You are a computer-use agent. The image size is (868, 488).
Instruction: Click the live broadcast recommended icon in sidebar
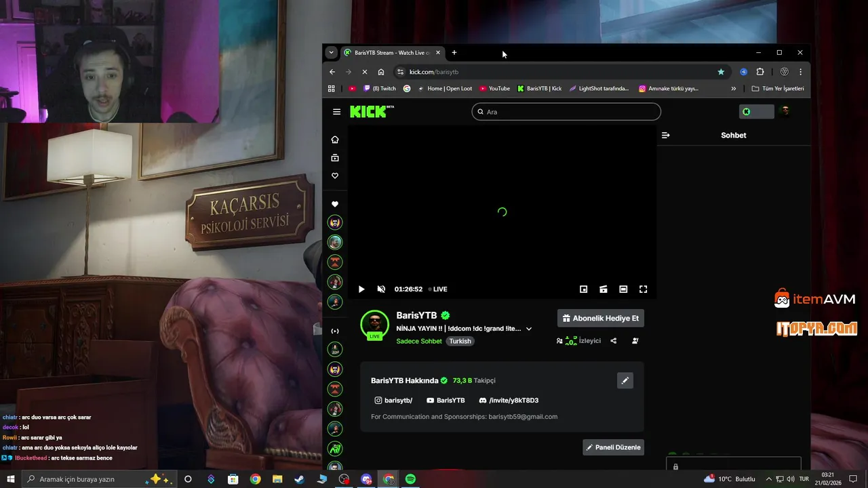[335, 331]
